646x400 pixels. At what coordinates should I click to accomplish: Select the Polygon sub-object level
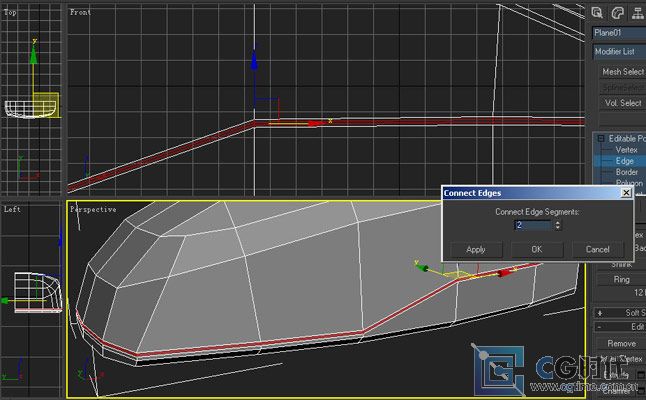629,182
